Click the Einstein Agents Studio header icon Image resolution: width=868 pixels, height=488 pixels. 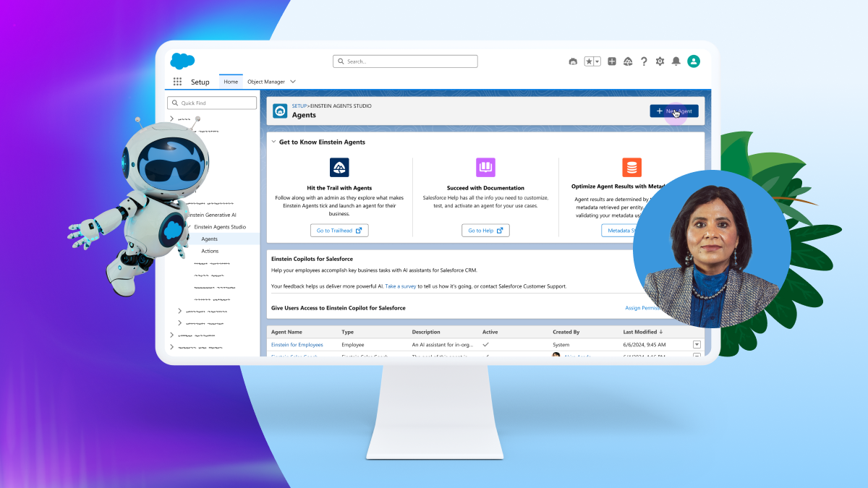(x=279, y=111)
